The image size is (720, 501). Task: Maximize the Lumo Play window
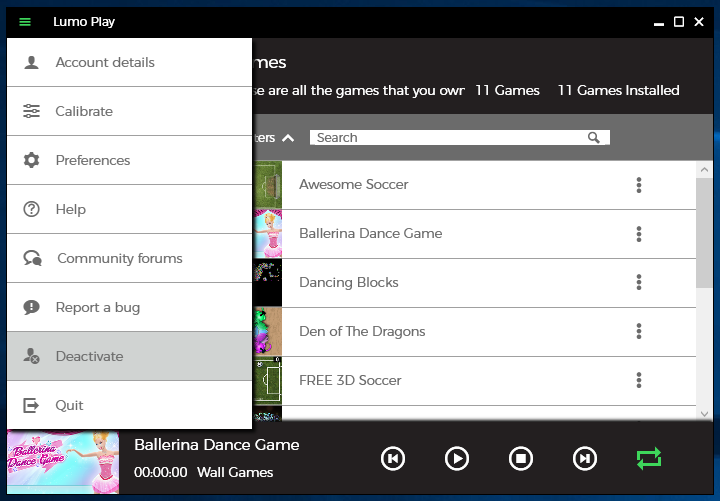pos(679,22)
